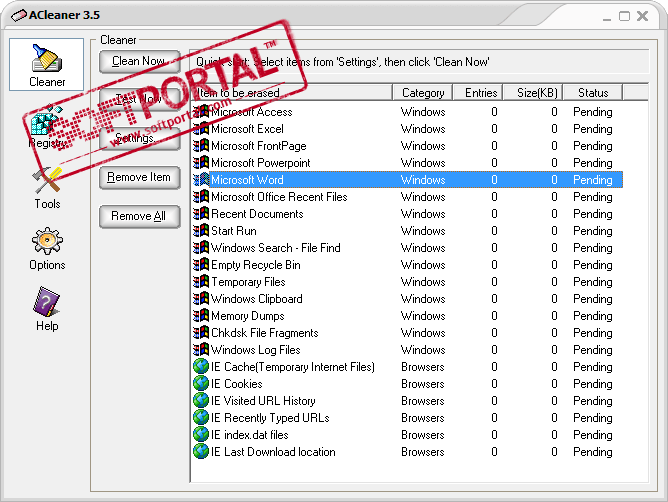Select the Microsoft Access list item

coord(407,112)
